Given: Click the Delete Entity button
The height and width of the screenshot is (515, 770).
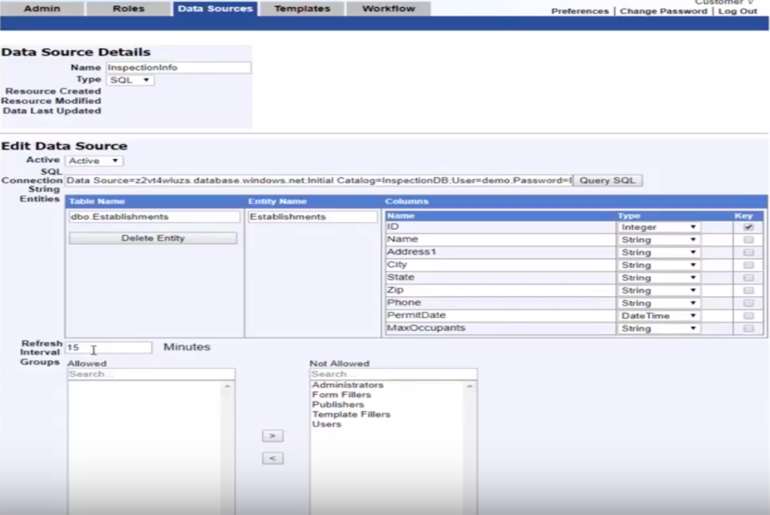Looking at the screenshot, I should [153, 238].
